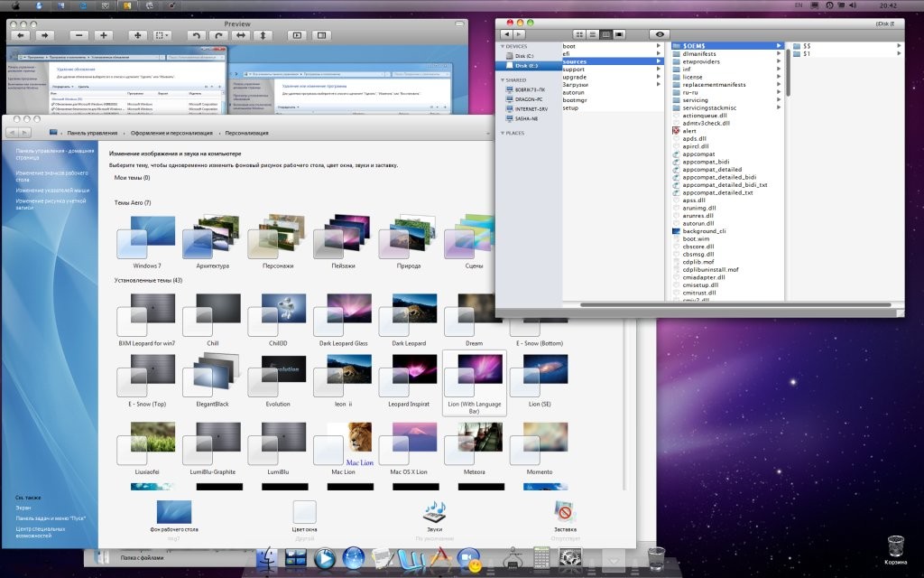Go back in the Personalization window
The image size is (924, 578).
coord(11,134)
